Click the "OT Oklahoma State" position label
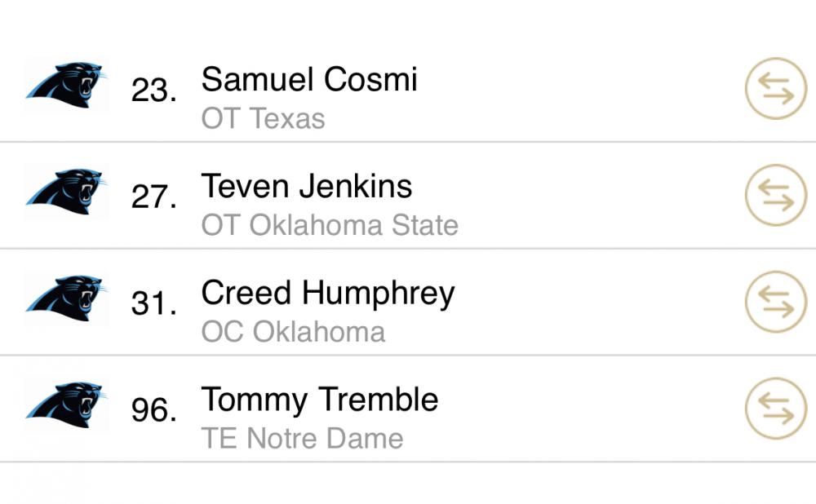Screen dimensions: 816x504 (x=330, y=226)
